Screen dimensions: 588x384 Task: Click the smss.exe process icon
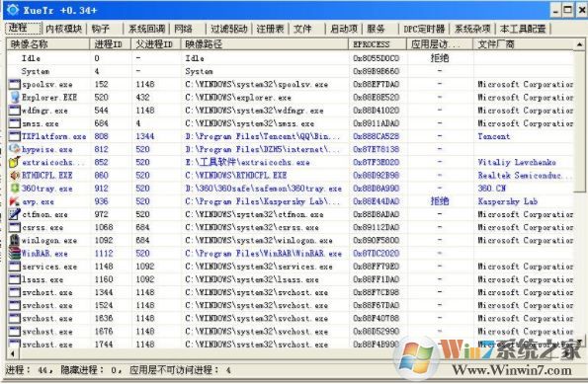[x=15, y=123]
